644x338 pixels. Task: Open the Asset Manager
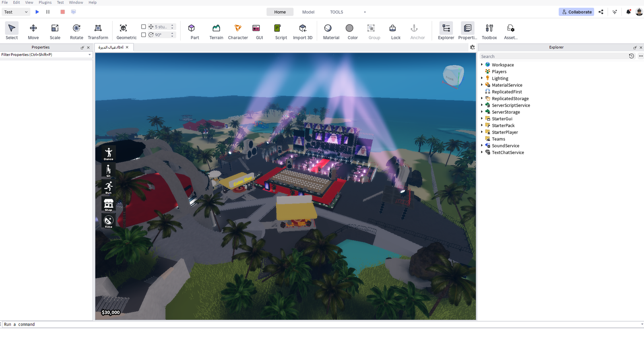pyautogui.click(x=511, y=31)
